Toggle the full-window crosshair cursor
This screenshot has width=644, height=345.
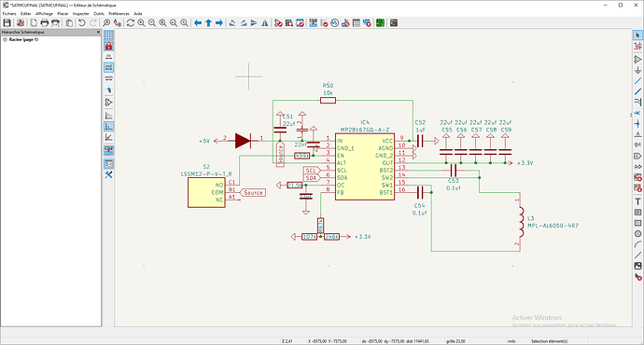tap(109, 90)
